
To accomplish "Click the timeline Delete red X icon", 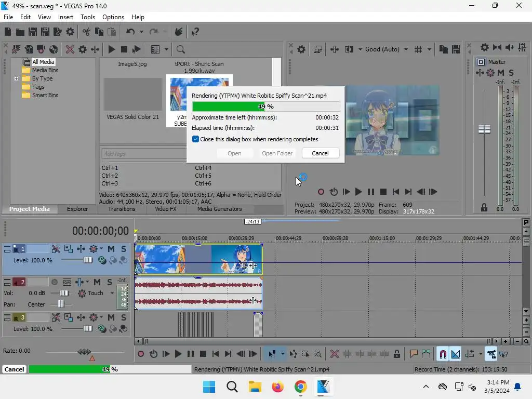I will click(334, 354).
